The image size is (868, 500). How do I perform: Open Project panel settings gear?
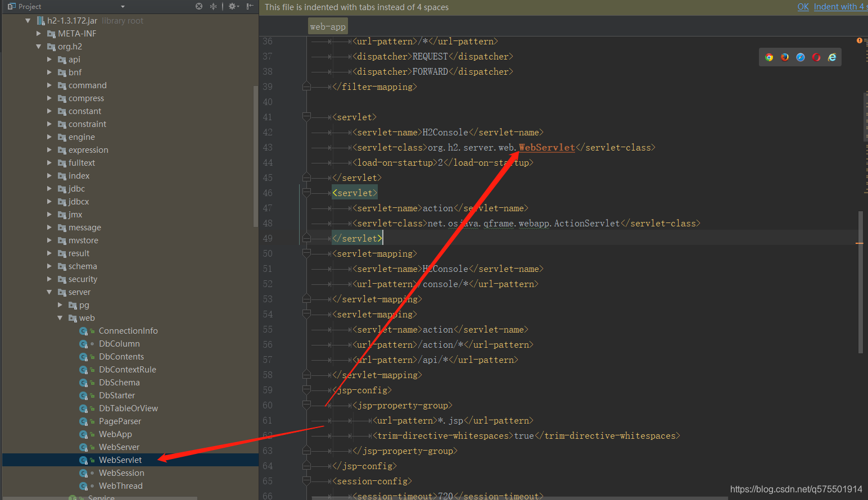click(x=233, y=6)
